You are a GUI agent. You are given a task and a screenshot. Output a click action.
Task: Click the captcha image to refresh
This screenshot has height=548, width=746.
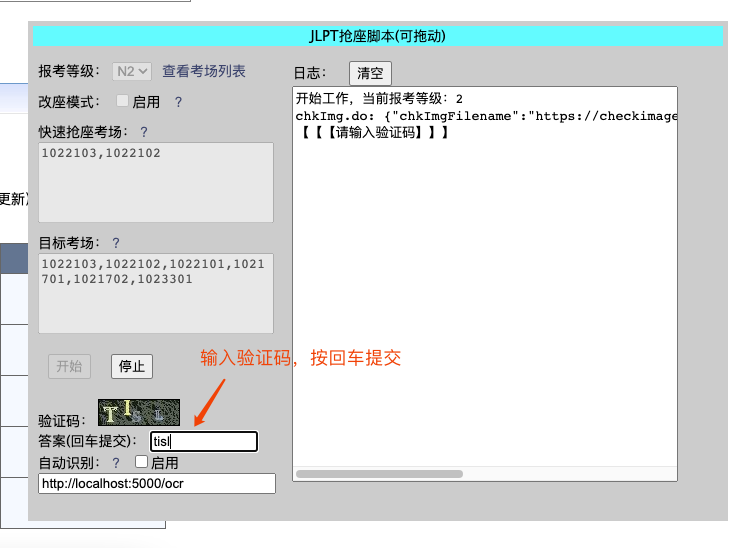point(139,412)
